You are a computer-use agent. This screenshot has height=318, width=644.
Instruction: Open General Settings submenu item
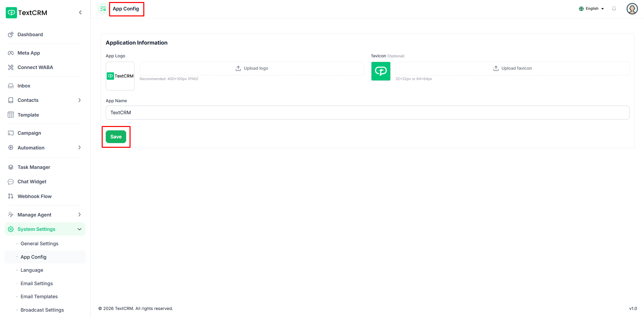tap(39, 244)
